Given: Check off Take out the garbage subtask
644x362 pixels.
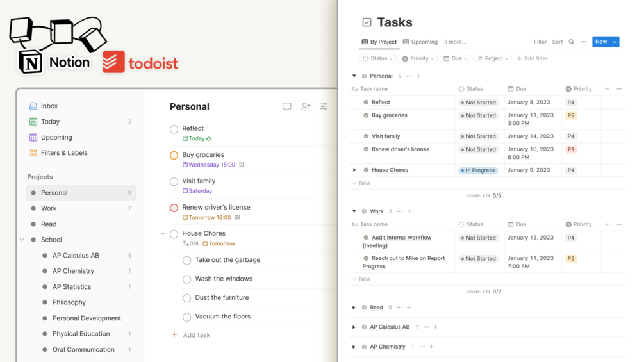Looking at the screenshot, I should pos(187,260).
